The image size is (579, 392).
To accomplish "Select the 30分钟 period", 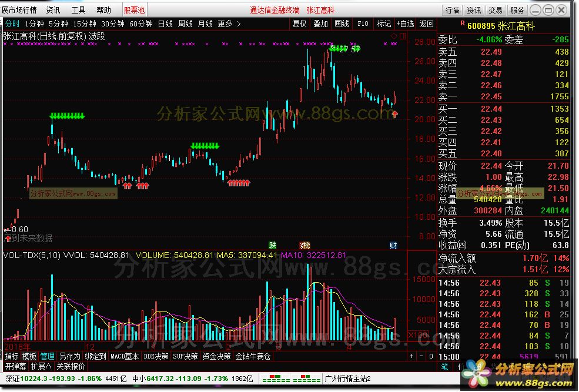I will (x=113, y=24).
